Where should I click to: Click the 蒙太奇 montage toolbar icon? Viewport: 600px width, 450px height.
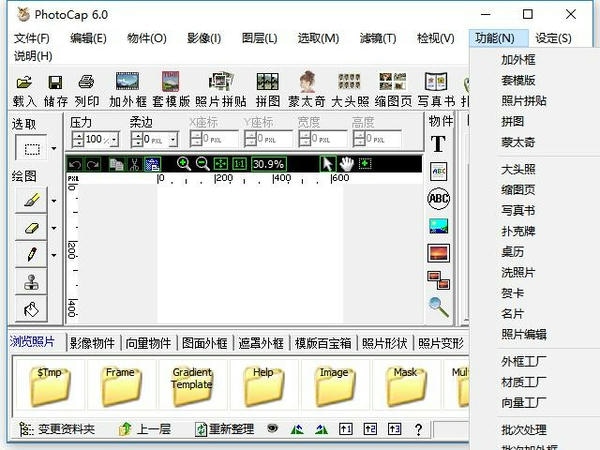307,81
